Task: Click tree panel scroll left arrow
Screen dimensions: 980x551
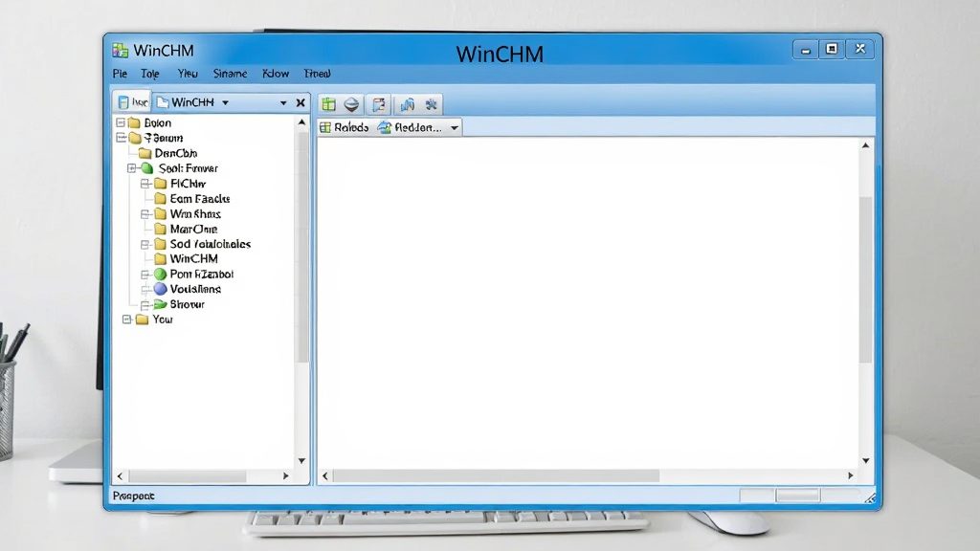Action: tap(120, 476)
